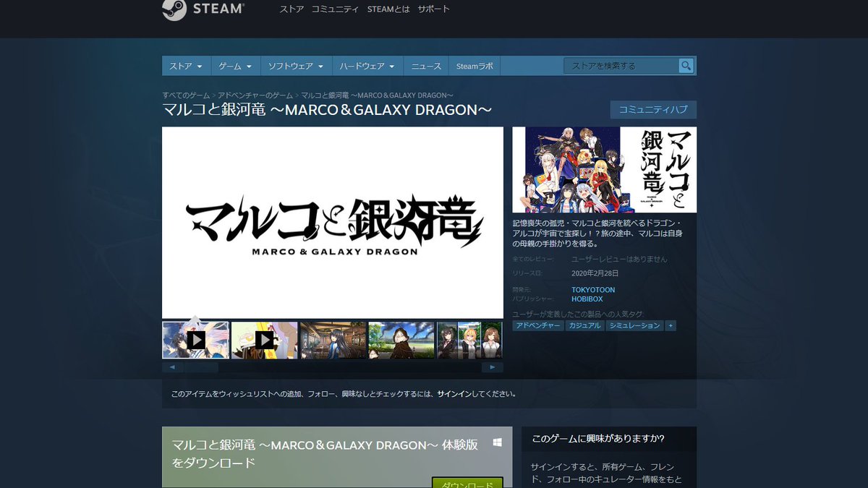Open developer TOKYOTOON link
This screenshot has height=488, width=868.
coord(593,290)
